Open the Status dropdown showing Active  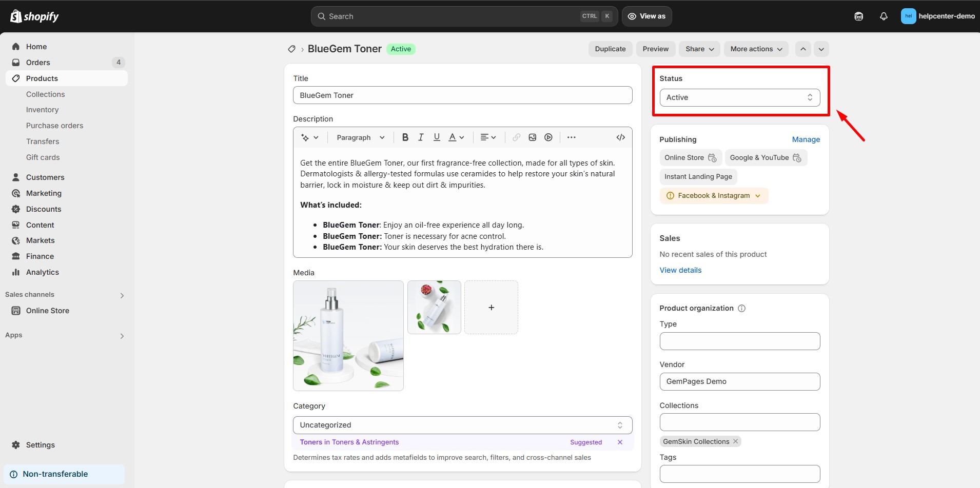(x=739, y=97)
